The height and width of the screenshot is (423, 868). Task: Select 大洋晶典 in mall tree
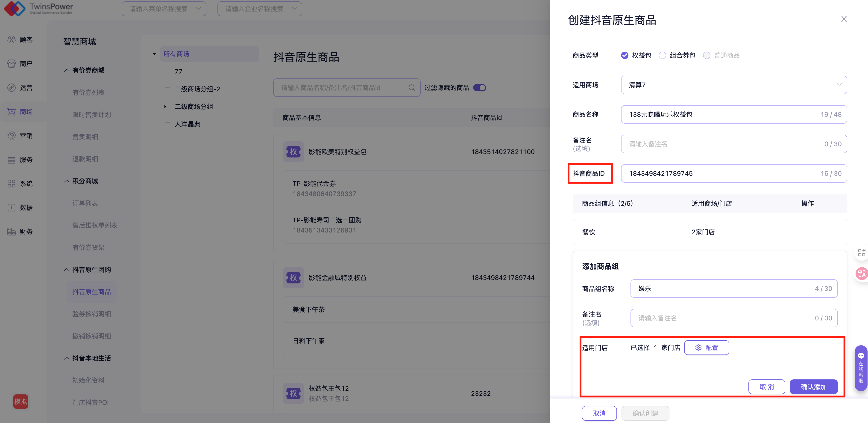pos(187,124)
